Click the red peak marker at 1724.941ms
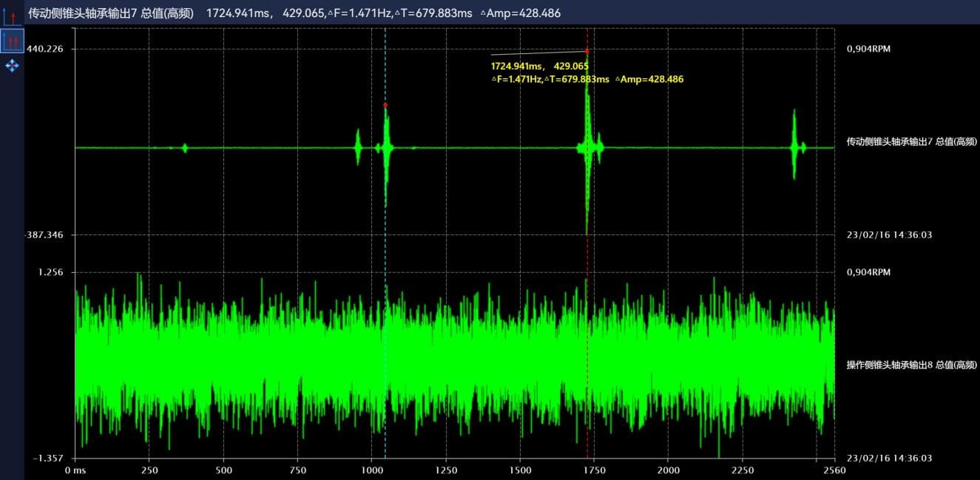This screenshot has height=480, width=980. point(587,51)
